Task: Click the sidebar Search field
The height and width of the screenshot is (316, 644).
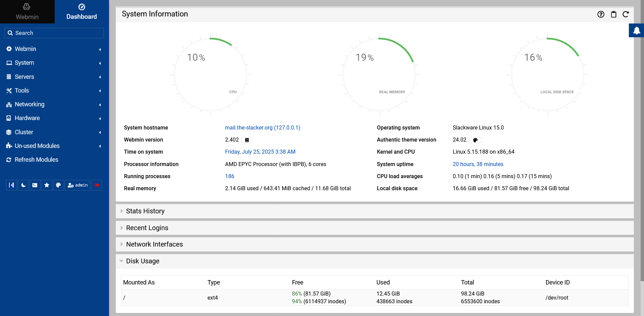Action: click(54, 33)
